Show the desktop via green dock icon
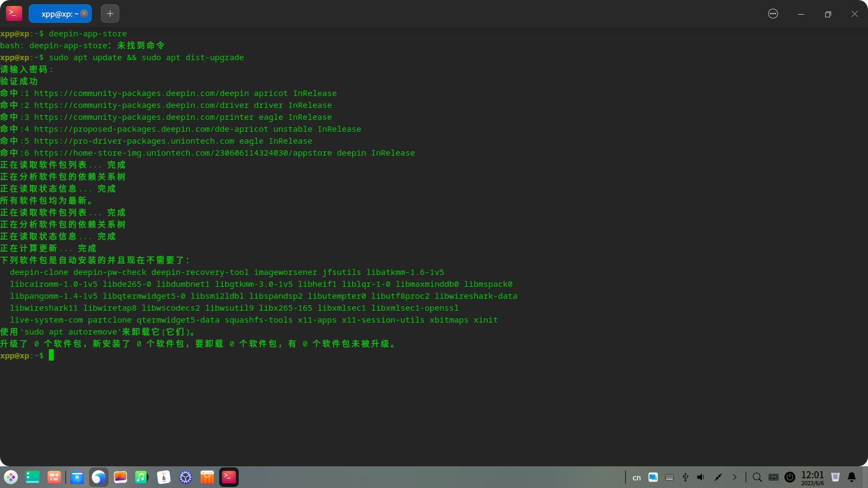The width and height of the screenshot is (868, 488). [33, 477]
